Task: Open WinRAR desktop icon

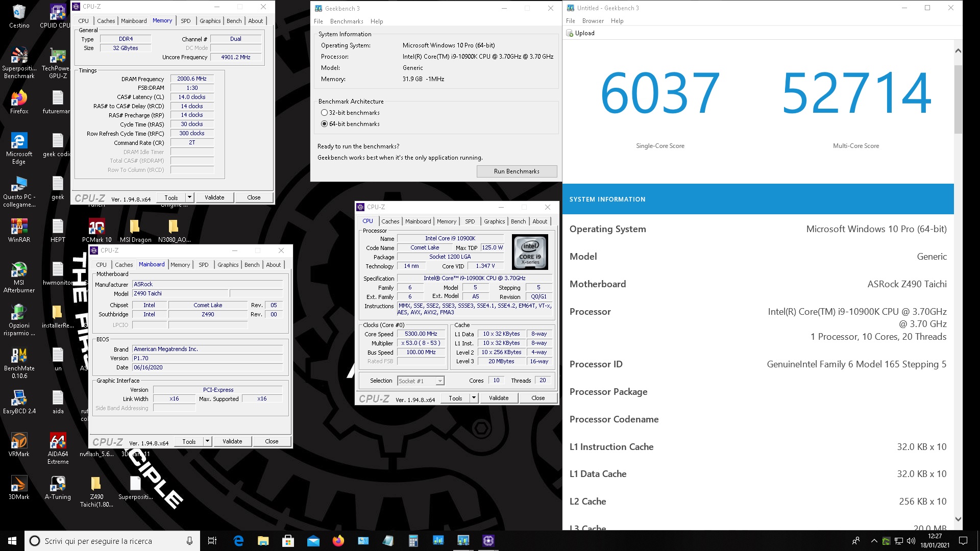Action: click(19, 230)
